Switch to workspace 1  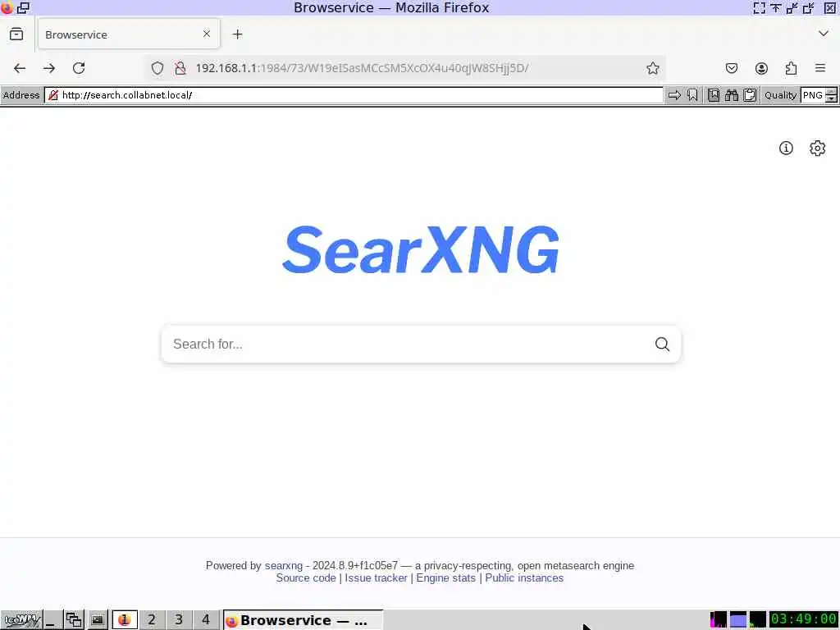tap(125, 620)
